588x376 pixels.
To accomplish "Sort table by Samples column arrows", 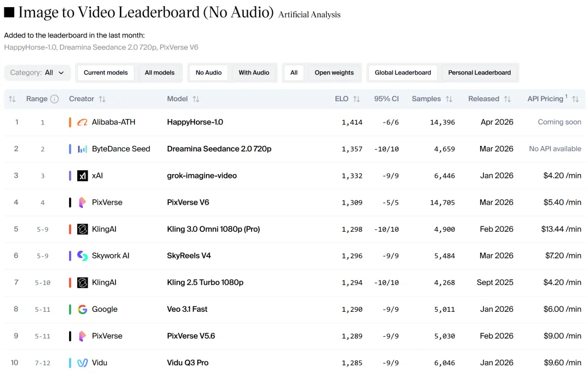I will click(x=449, y=99).
